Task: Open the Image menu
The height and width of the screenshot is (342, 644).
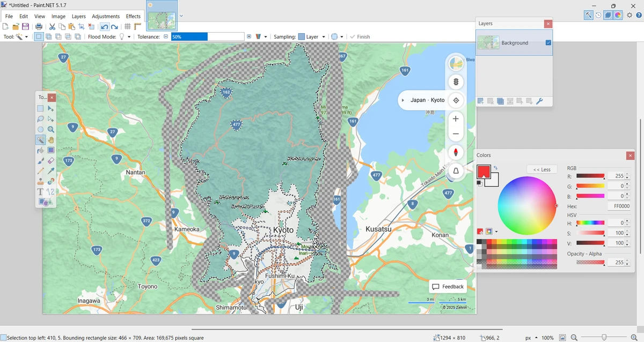Action: 58,16
